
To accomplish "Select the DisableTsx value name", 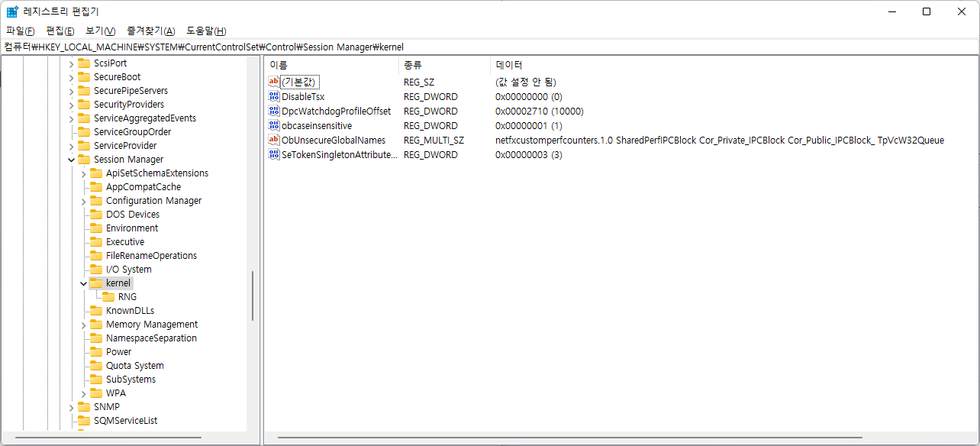I will [x=303, y=96].
